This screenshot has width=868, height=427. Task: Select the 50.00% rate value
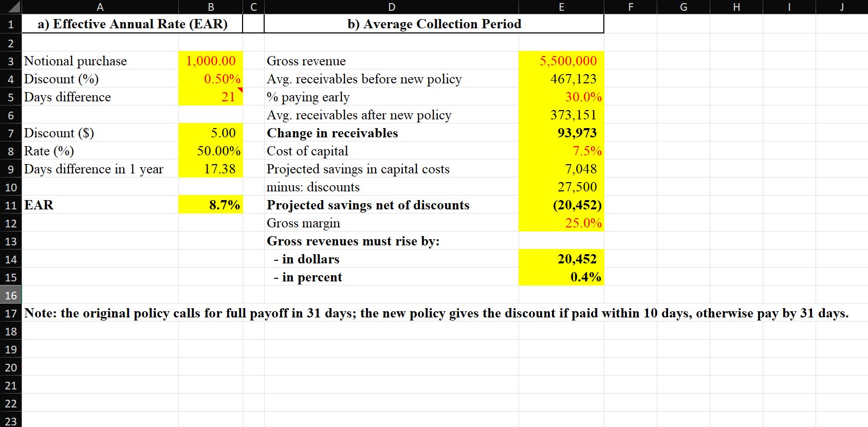tap(211, 151)
